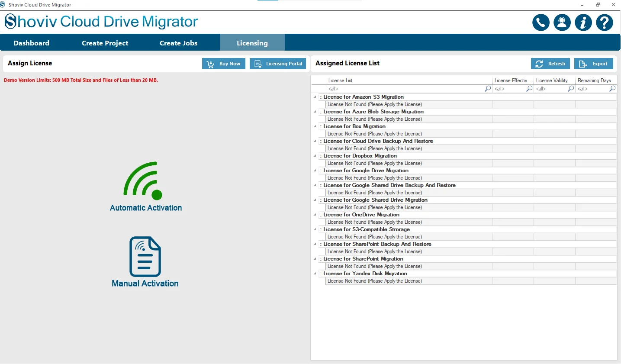Collapse License for Dropbox Migration group
The image size is (621, 364).
[315, 156]
